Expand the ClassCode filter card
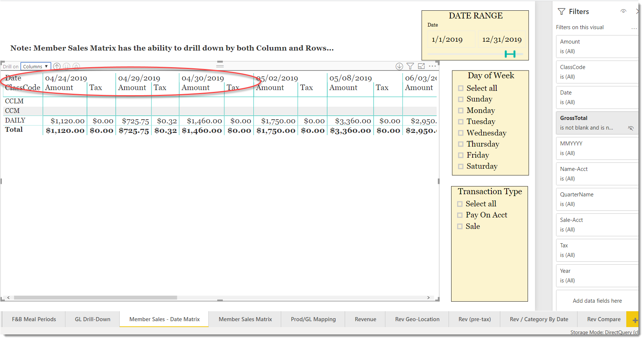Image resolution: width=644 pixels, height=340 pixels. 597,72
